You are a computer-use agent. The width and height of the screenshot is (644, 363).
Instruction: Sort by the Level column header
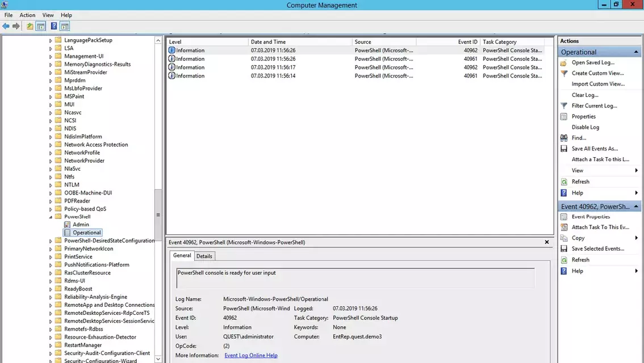tap(207, 42)
